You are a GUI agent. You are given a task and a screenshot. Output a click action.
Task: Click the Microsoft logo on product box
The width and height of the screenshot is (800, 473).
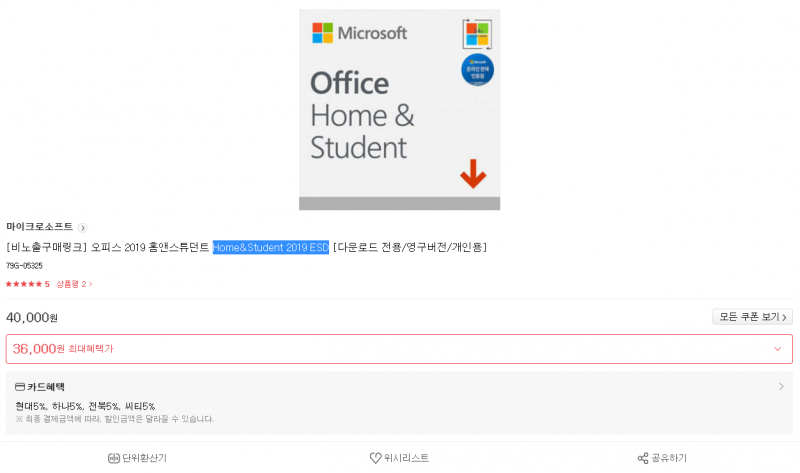(x=359, y=33)
